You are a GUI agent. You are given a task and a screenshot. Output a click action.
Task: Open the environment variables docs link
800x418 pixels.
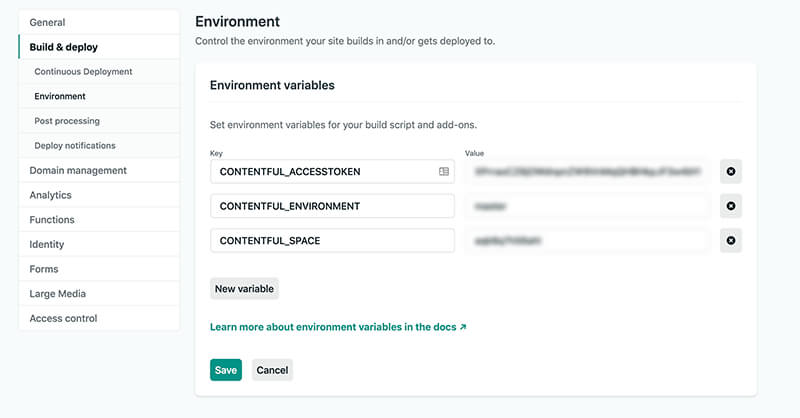(338, 327)
